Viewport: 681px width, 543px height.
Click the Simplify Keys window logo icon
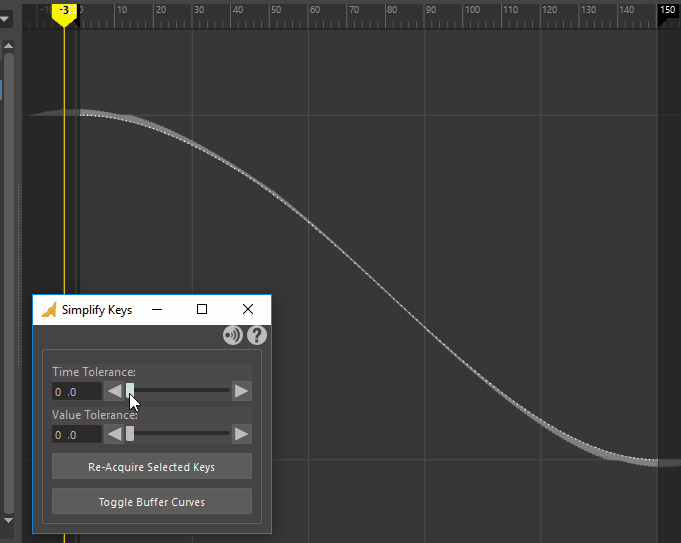(x=48, y=310)
